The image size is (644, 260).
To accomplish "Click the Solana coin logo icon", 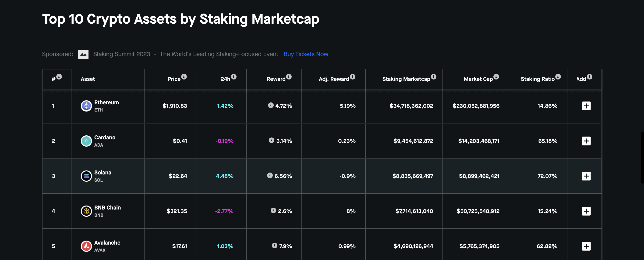I will [86, 176].
